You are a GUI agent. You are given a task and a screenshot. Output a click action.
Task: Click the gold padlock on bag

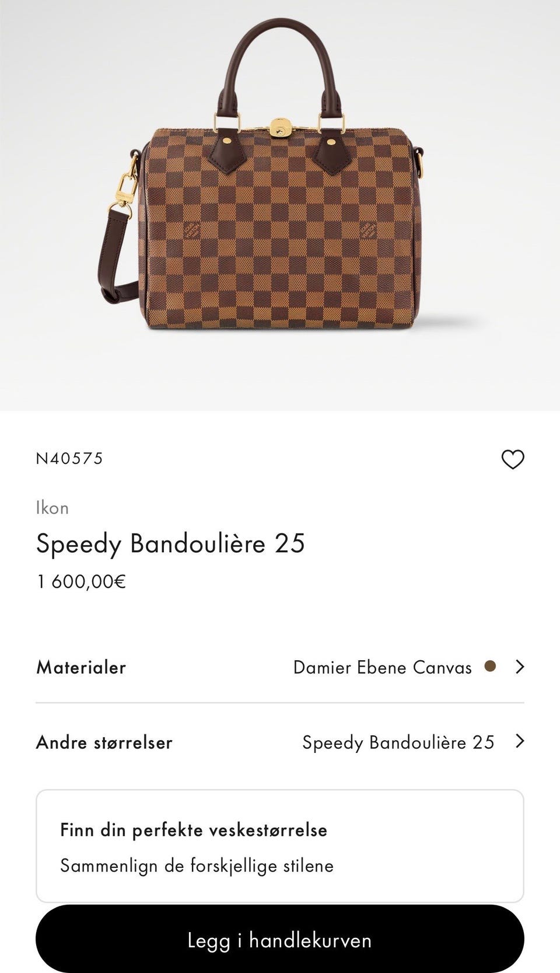(x=281, y=128)
